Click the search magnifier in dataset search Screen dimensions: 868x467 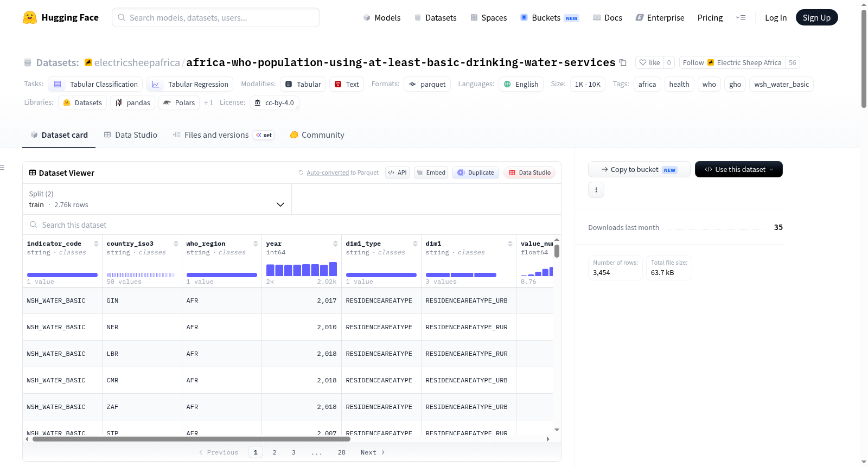click(34, 225)
